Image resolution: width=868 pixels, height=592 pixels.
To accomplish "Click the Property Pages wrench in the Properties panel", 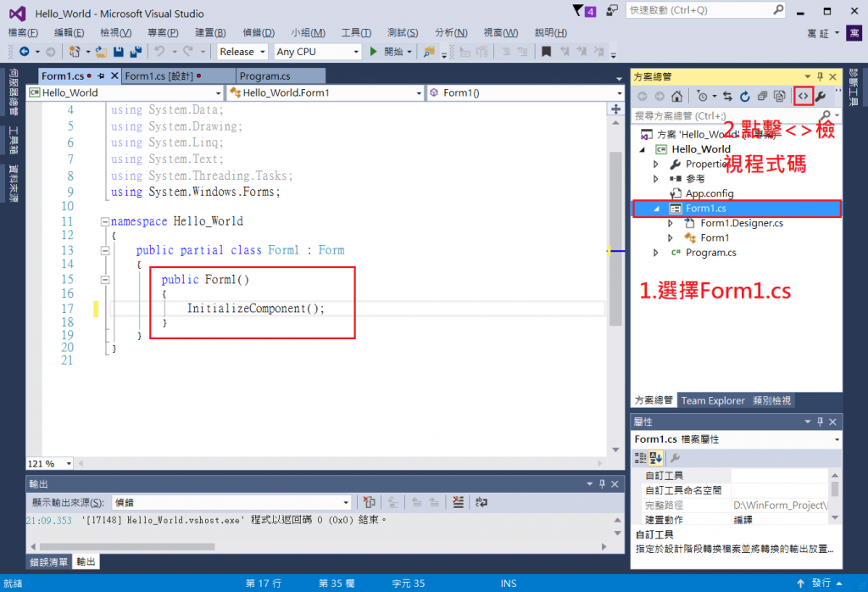I will click(x=675, y=457).
